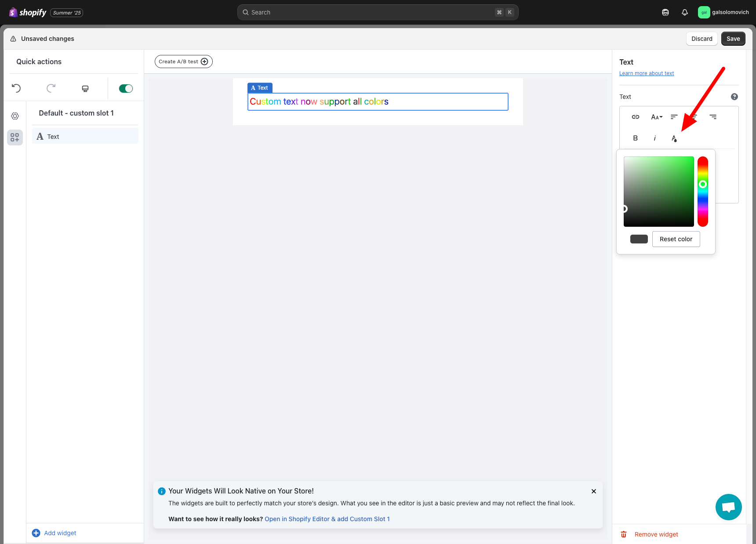Dismiss the native widgets info banner
The height and width of the screenshot is (544, 756).
tap(593, 491)
